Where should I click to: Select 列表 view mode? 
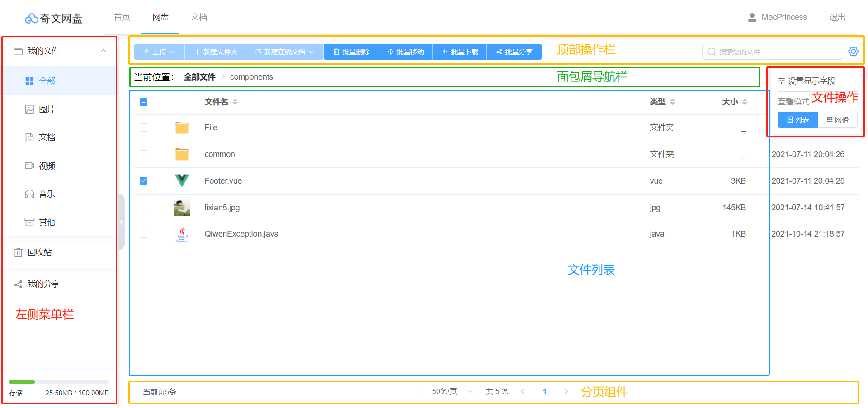point(797,120)
